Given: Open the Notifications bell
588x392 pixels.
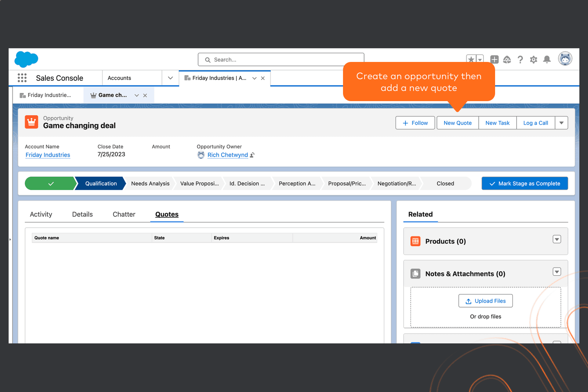Looking at the screenshot, I should pos(547,60).
